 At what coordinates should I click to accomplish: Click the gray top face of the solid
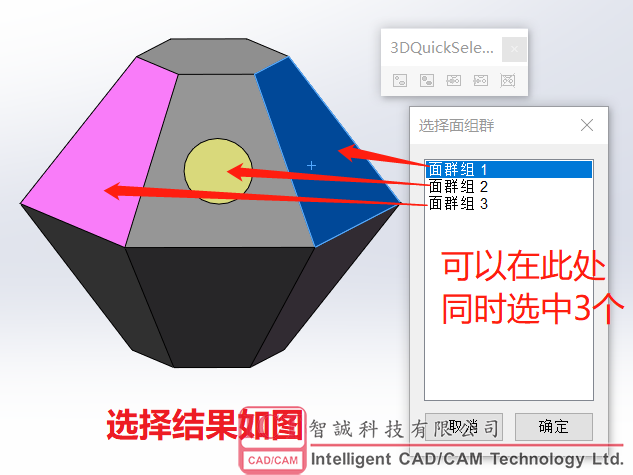click(212, 56)
